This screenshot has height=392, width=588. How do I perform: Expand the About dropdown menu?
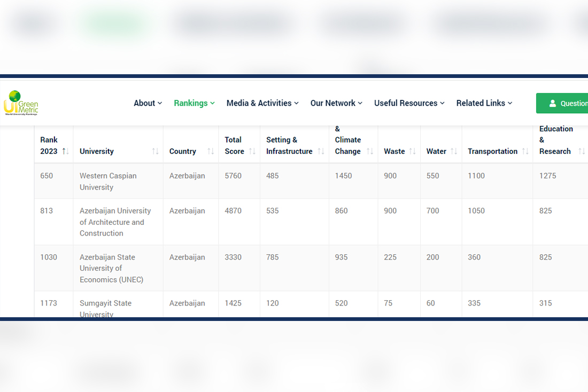[x=148, y=103]
